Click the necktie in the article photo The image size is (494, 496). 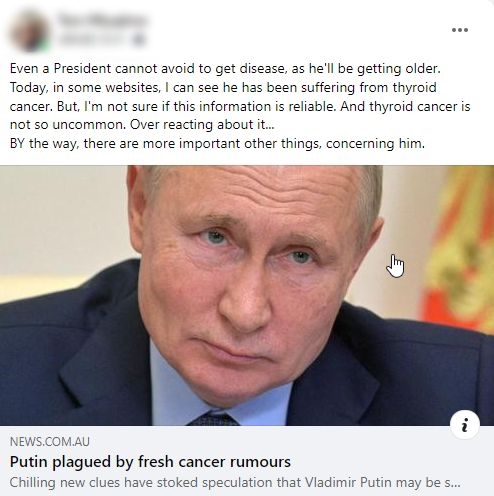click(213, 419)
